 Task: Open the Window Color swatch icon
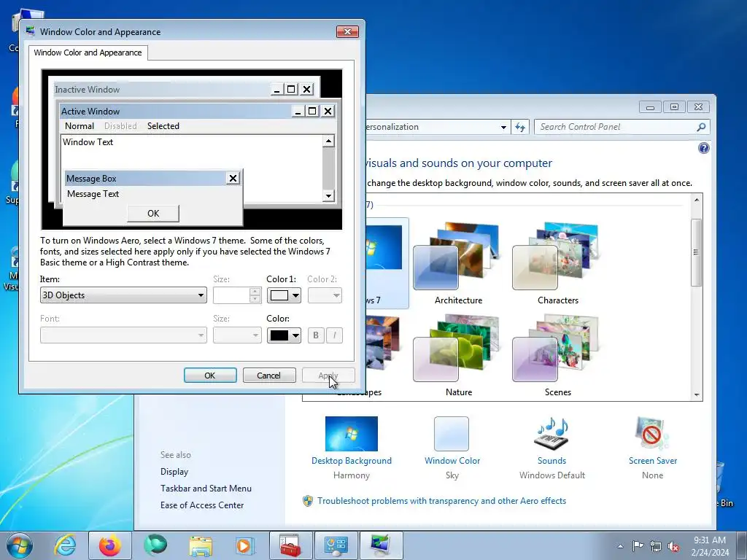tap(451, 434)
